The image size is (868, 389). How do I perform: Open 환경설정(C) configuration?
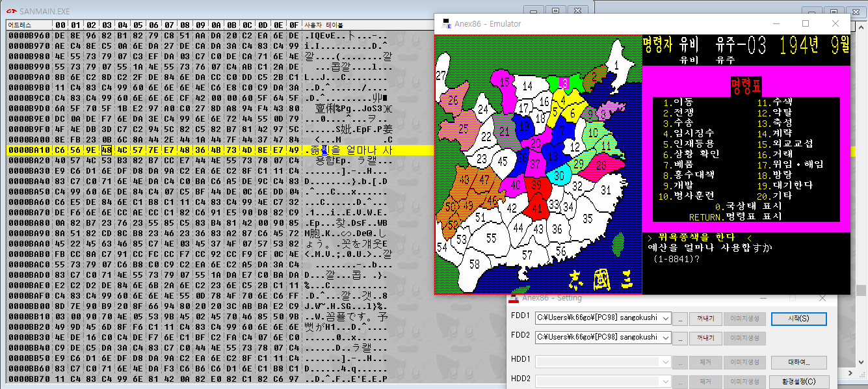tap(798, 381)
